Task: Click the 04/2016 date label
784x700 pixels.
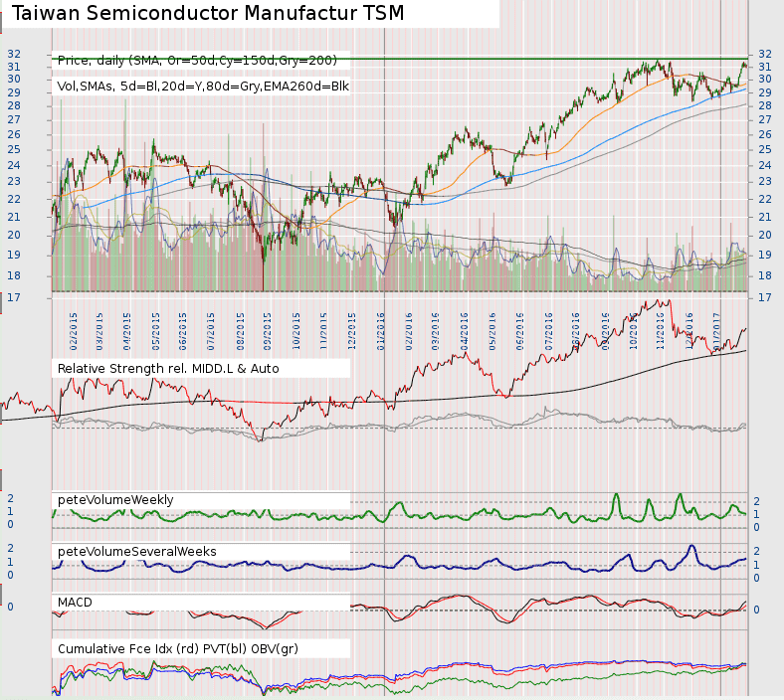Action: coord(465,331)
